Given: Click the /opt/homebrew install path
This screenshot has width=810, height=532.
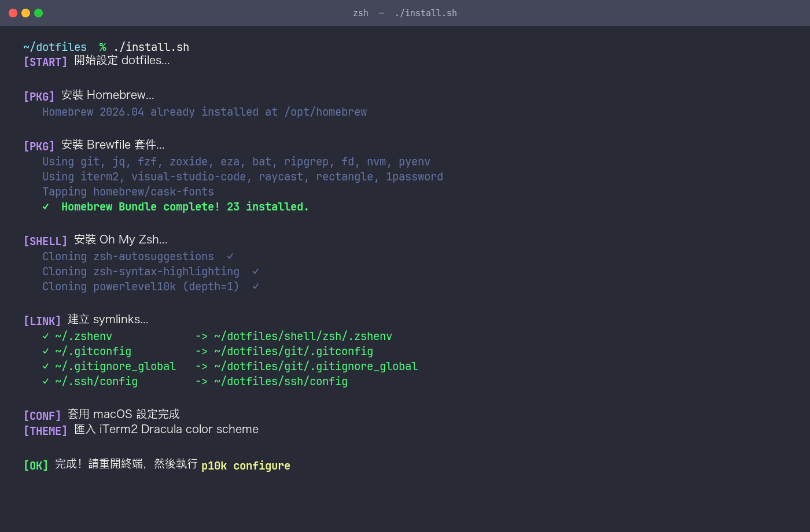Looking at the screenshot, I should click(x=325, y=112).
